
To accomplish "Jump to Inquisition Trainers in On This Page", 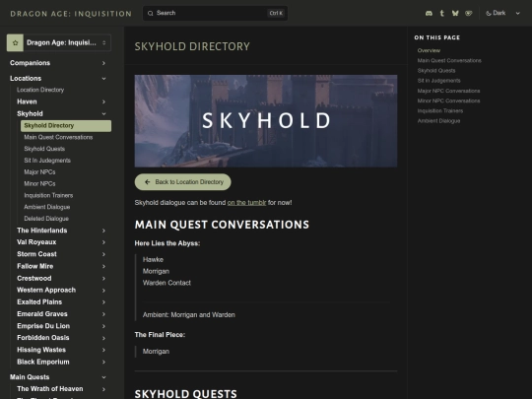I will point(440,111).
